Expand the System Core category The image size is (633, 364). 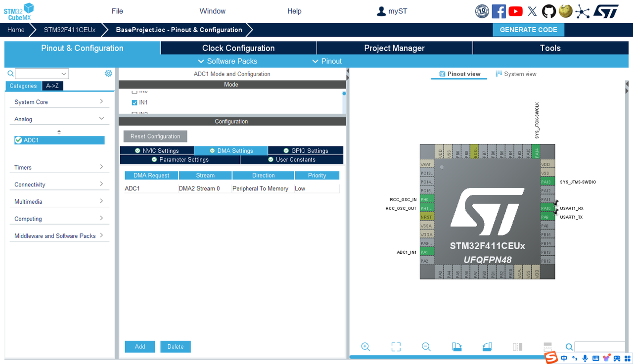59,102
